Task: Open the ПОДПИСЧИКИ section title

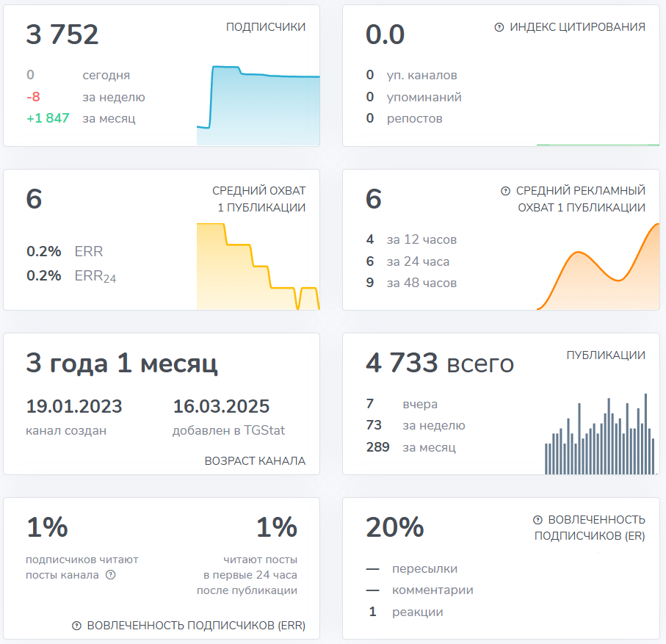Action: (265, 27)
